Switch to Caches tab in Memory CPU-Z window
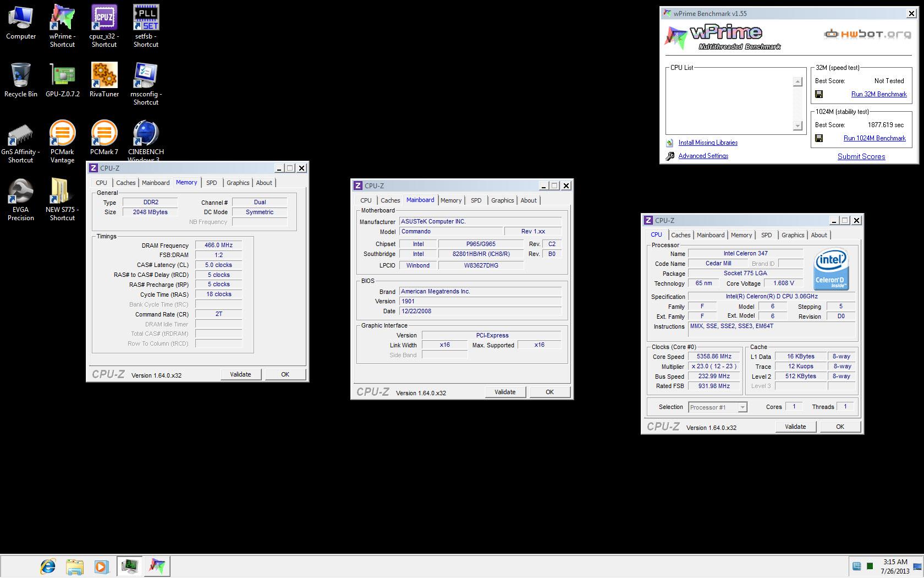 (125, 183)
